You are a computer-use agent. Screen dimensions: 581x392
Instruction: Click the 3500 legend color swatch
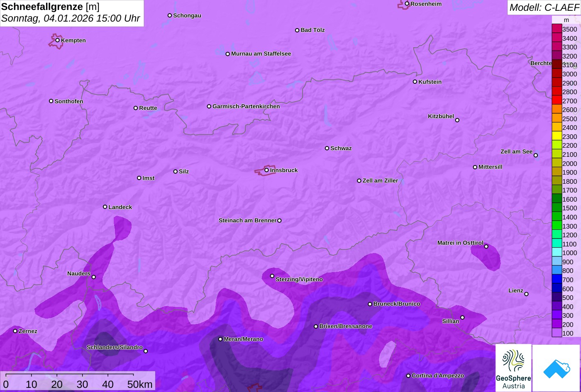[557, 29]
